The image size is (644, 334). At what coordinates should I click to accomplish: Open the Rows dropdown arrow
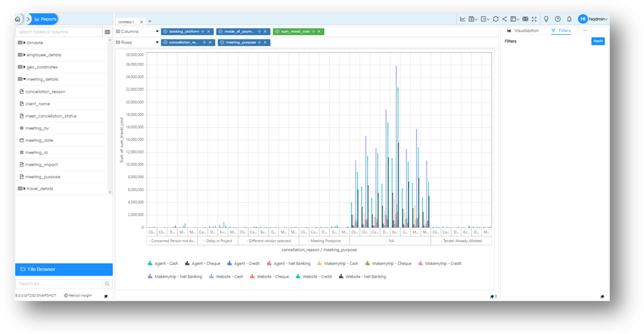click(157, 42)
